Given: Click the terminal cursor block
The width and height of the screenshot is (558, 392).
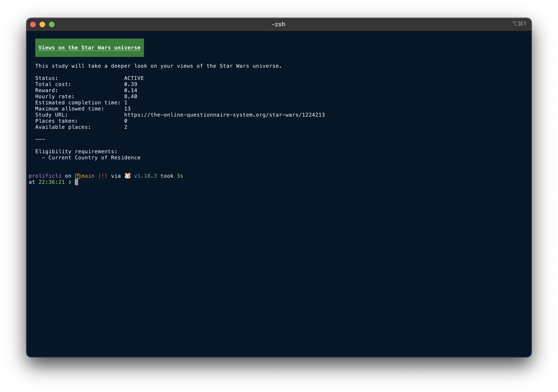Looking at the screenshot, I should pos(76,182).
